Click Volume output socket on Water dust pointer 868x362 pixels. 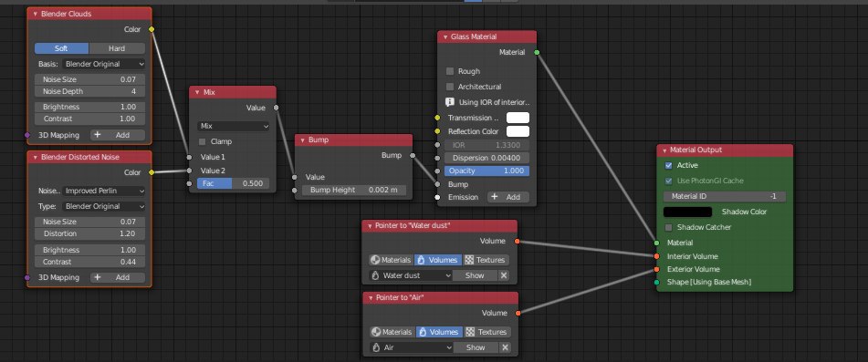(x=517, y=241)
